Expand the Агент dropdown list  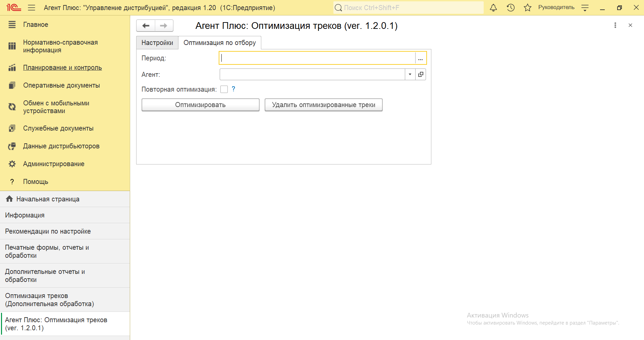pyautogui.click(x=410, y=75)
